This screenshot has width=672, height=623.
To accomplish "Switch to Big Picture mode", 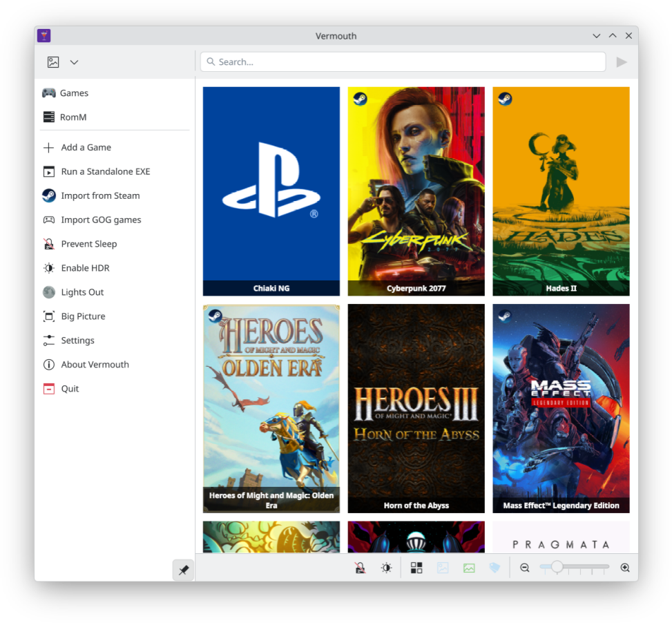I will point(115,316).
